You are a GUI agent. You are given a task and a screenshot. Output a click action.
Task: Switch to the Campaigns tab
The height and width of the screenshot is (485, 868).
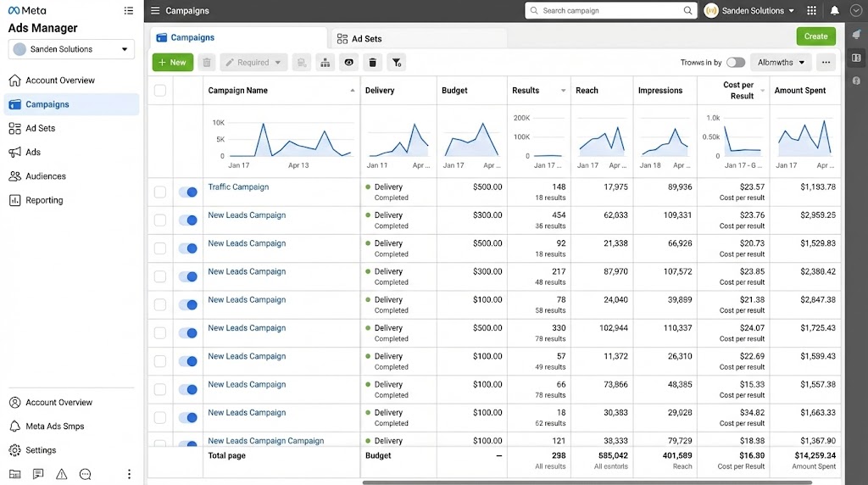(x=238, y=37)
